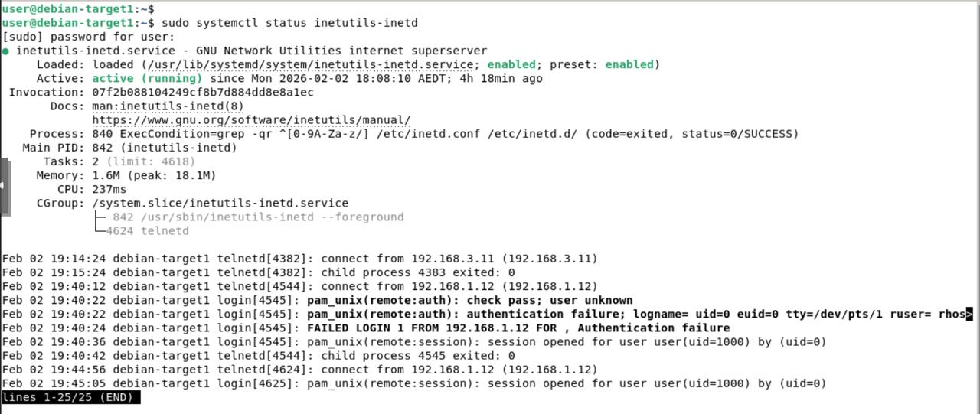Click the green service status dot
This screenshot has height=414, width=980.
(x=6, y=51)
